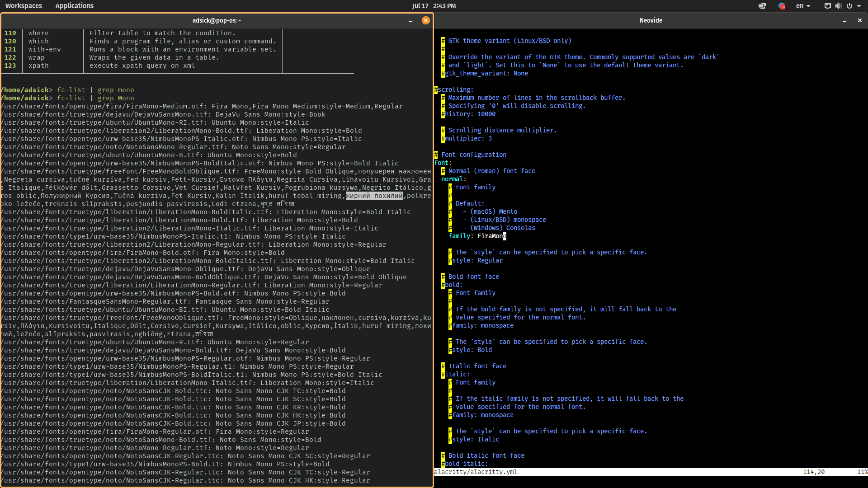
Task: Click the NotoSansMono-Bold.ttf line in terminal
Action: [x=161, y=440]
